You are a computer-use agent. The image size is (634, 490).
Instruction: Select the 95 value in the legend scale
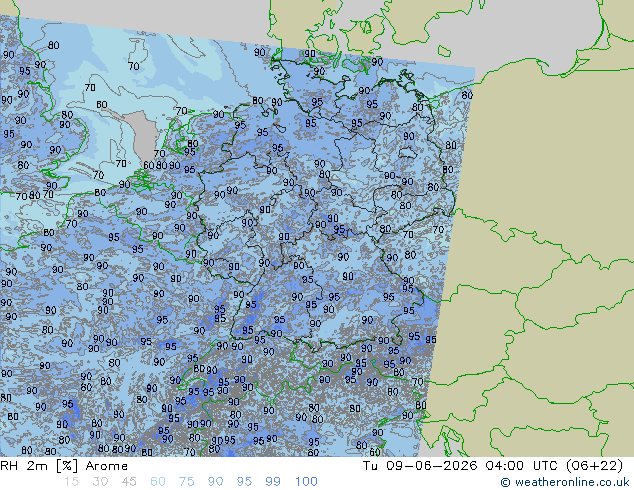click(x=244, y=482)
